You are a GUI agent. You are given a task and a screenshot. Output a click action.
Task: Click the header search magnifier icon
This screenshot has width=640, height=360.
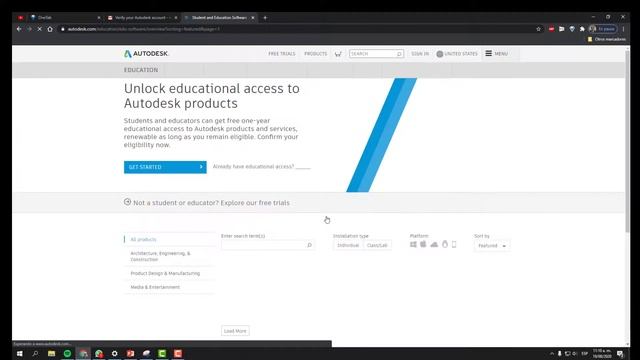[399, 54]
